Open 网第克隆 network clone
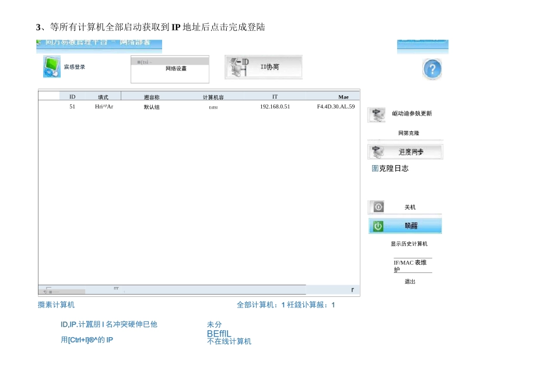554x392 pixels. (408, 133)
